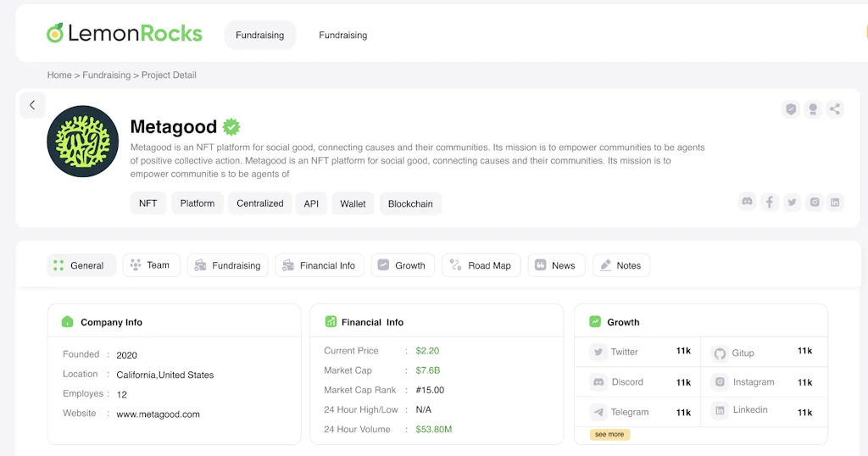868x456 pixels.
Task: Open the Road Map tab
Action: coord(481,265)
